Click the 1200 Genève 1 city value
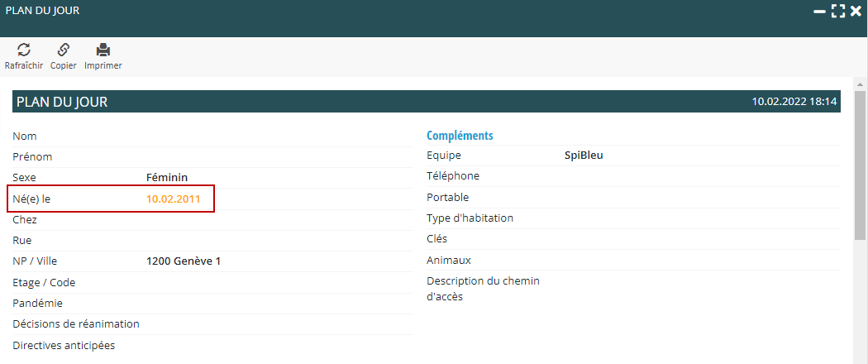The image size is (868, 364). click(184, 261)
